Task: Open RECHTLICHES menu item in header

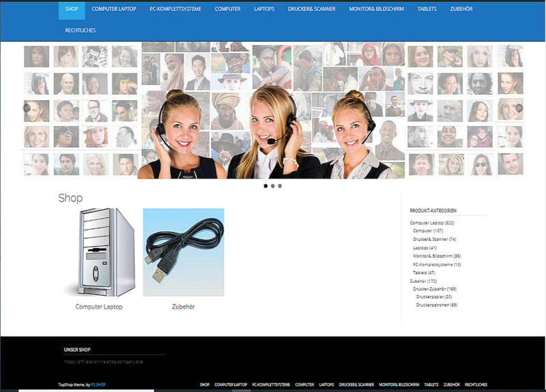Action: (81, 30)
